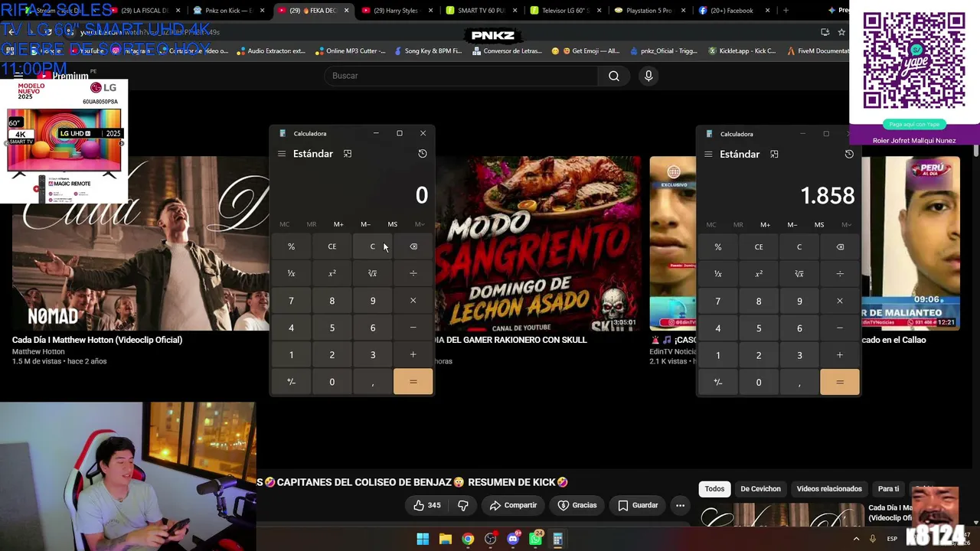Image resolution: width=980 pixels, height=551 pixels.
Task: Click backspace in the calculator showing 1.858
Action: 840,247
